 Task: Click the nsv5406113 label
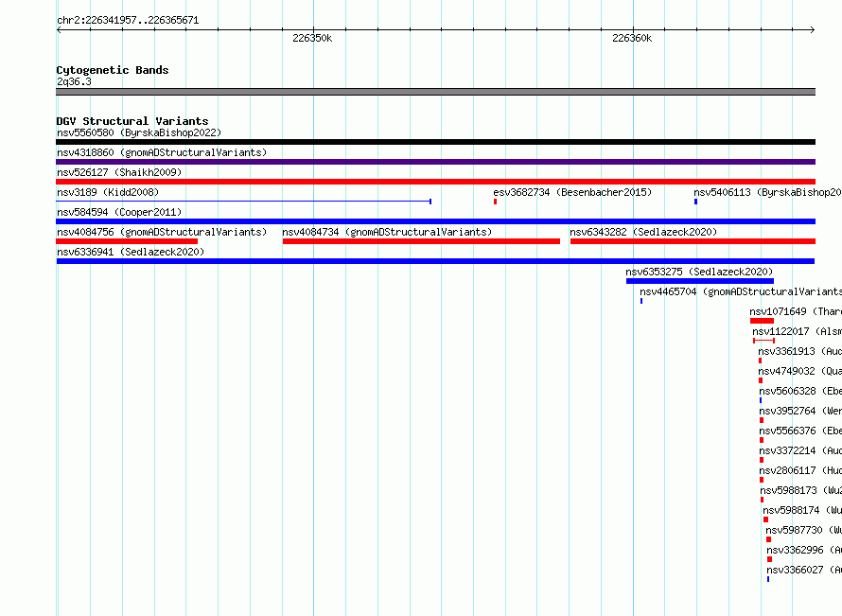point(767,192)
